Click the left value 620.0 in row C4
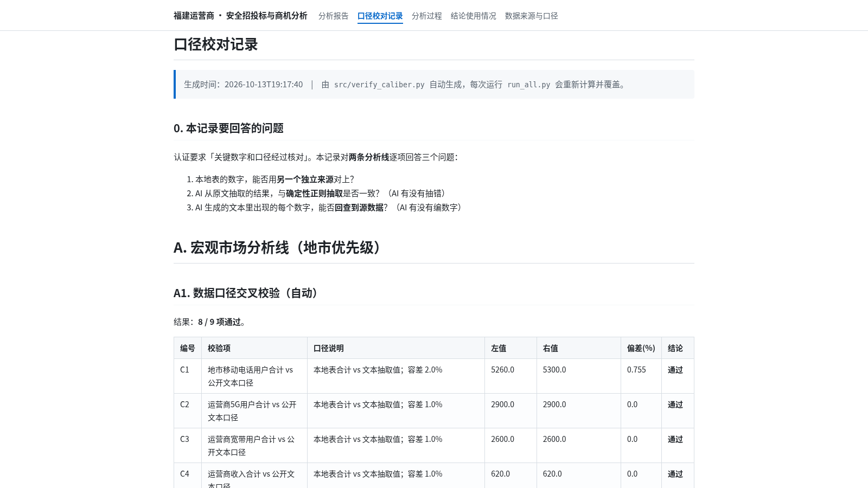 coord(501,474)
